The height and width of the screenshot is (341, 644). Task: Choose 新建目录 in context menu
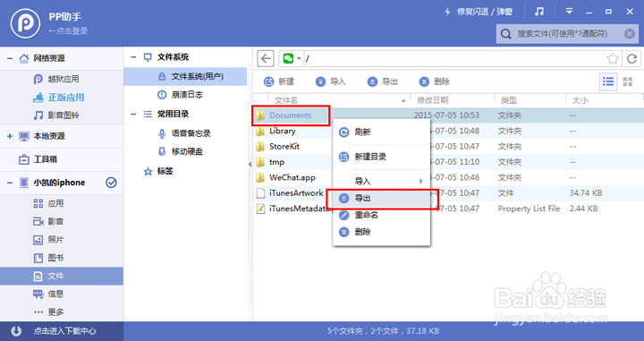click(382, 157)
